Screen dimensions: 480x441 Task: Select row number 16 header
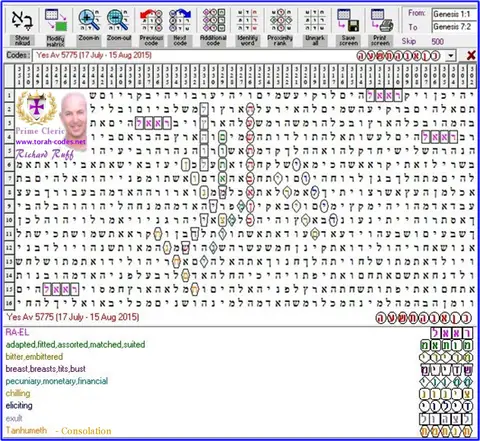point(9,303)
